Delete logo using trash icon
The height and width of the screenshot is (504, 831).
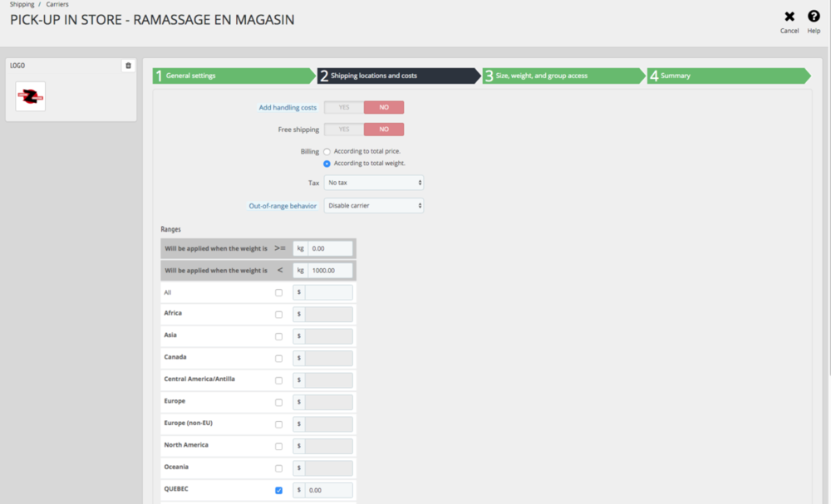coord(128,66)
